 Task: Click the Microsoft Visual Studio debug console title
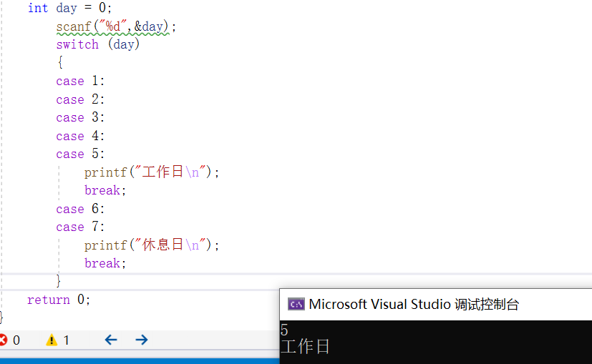[414, 304]
